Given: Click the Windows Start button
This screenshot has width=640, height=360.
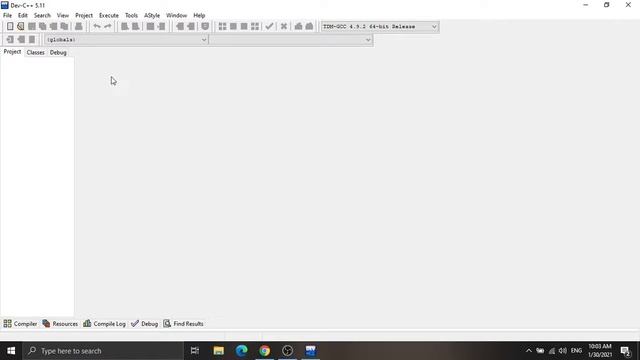Looking at the screenshot, I should coord(11,351).
